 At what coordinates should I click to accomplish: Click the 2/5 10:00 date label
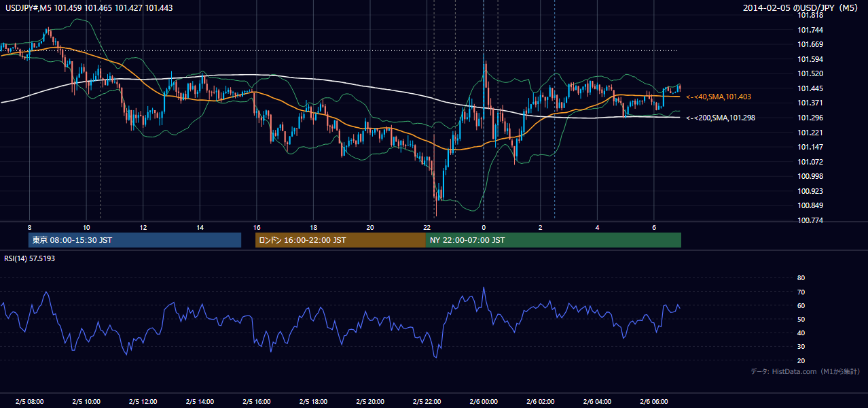tap(86, 402)
